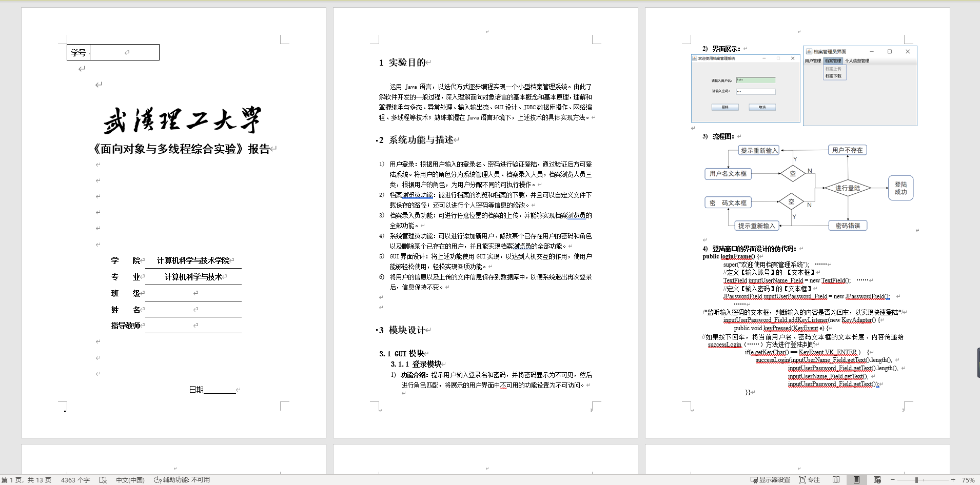Click subheading 3.1.1 登录模块
Image resolution: width=980 pixels, height=485 pixels.
click(x=416, y=364)
